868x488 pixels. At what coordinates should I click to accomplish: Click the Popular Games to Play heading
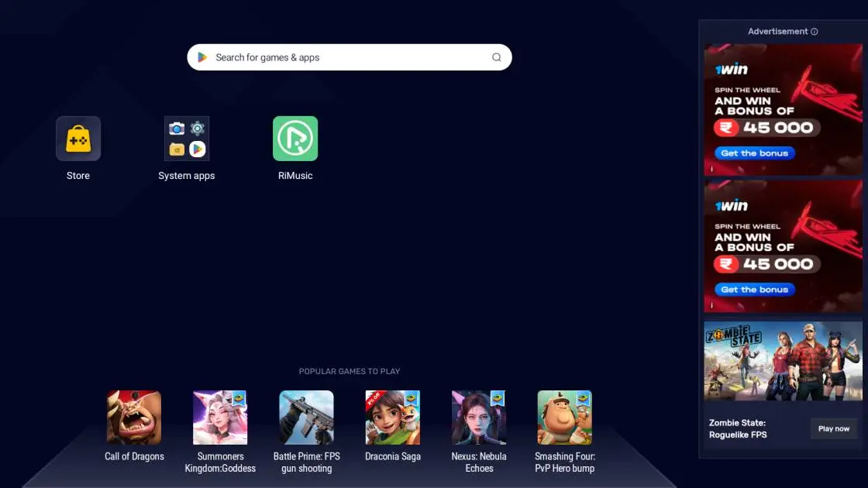[x=350, y=371]
